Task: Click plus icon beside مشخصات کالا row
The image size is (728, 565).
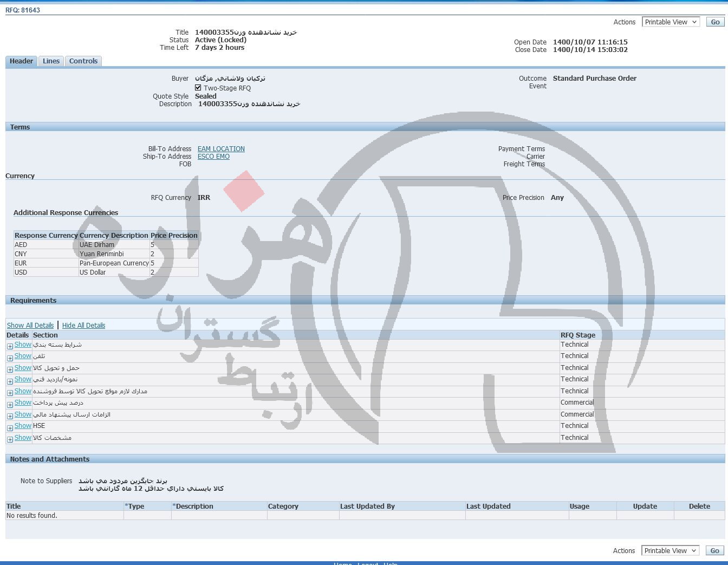Action: [10, 439]
